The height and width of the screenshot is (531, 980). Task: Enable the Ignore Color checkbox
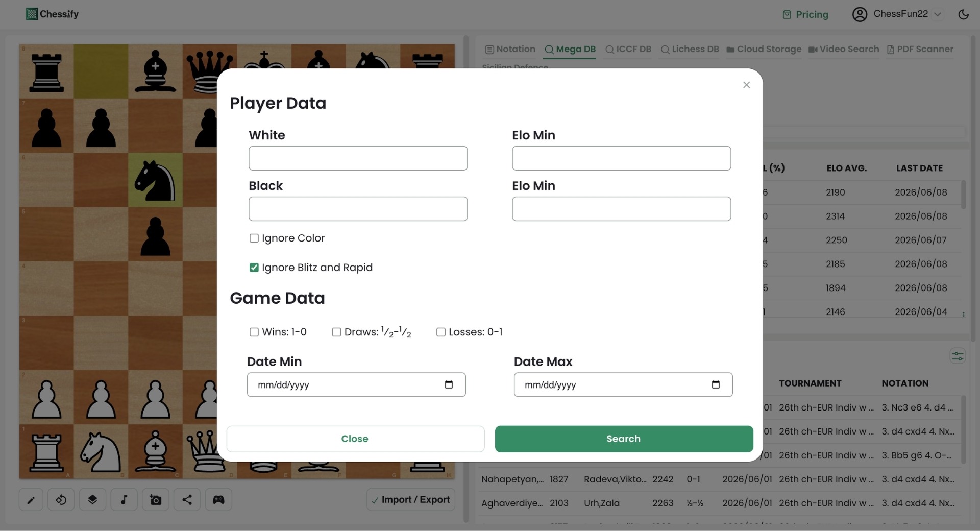pyautogui.click(x=254, y=238)
